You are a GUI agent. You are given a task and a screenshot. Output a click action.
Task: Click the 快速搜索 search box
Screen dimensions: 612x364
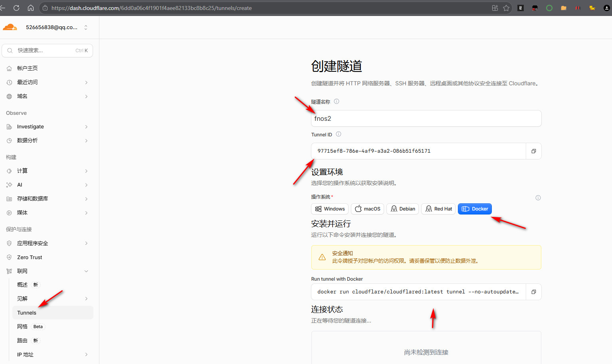pos(48,51)
